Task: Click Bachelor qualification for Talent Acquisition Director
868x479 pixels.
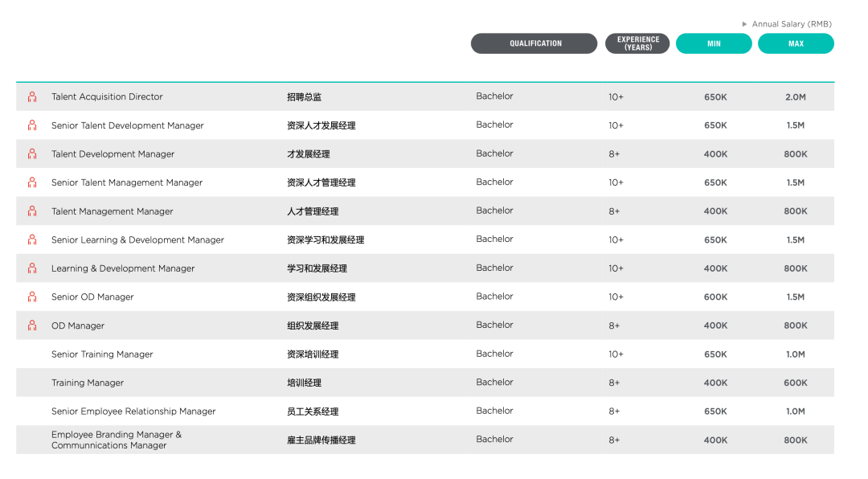Action: pyautogui.click(x=494, y=96)
